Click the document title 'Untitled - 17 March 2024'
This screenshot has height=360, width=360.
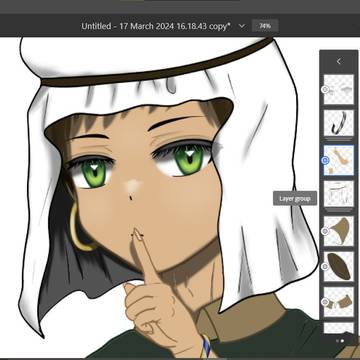pyautogui.click(x=156, y=26)
